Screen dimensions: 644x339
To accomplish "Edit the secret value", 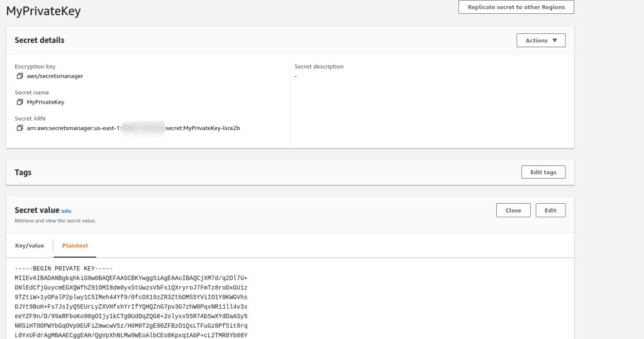I will pyautogui.click(x=550, y=211).
